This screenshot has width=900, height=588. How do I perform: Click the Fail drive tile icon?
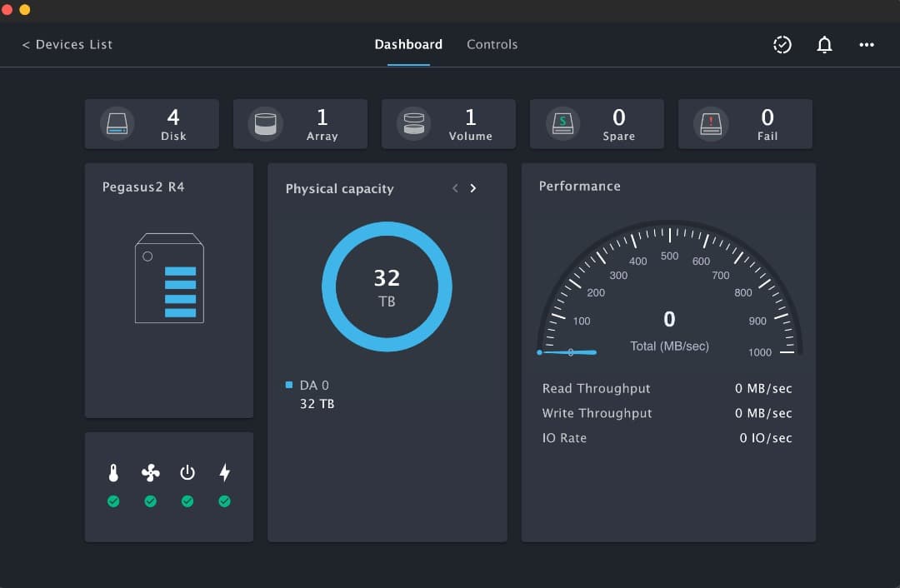(x=711, y=124)
